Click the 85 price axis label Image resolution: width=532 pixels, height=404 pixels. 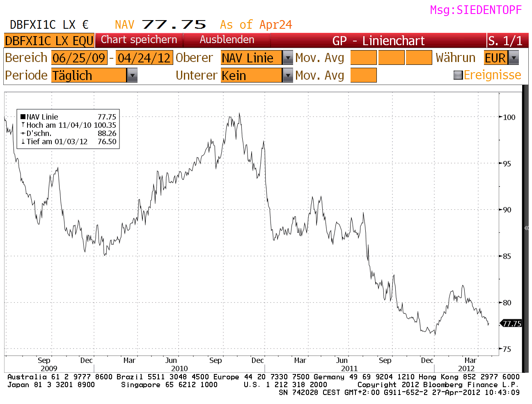click(507, 256)
